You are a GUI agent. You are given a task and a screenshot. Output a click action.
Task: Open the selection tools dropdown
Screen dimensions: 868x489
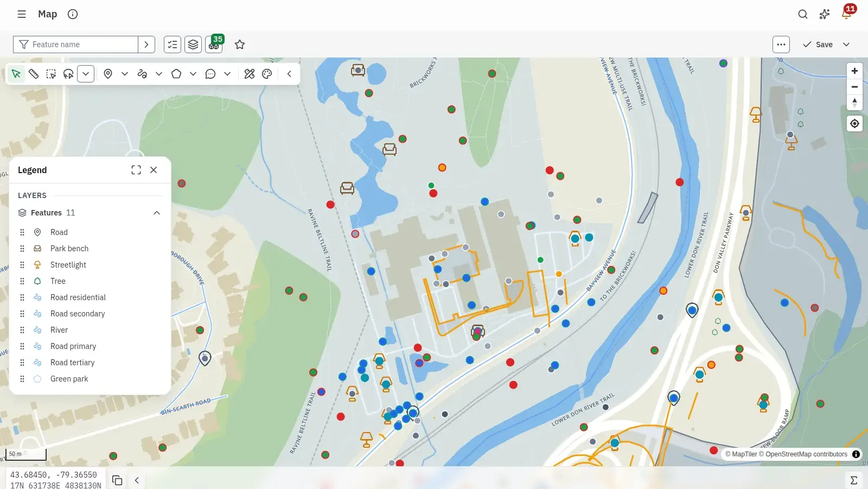(x=86, y=74)
